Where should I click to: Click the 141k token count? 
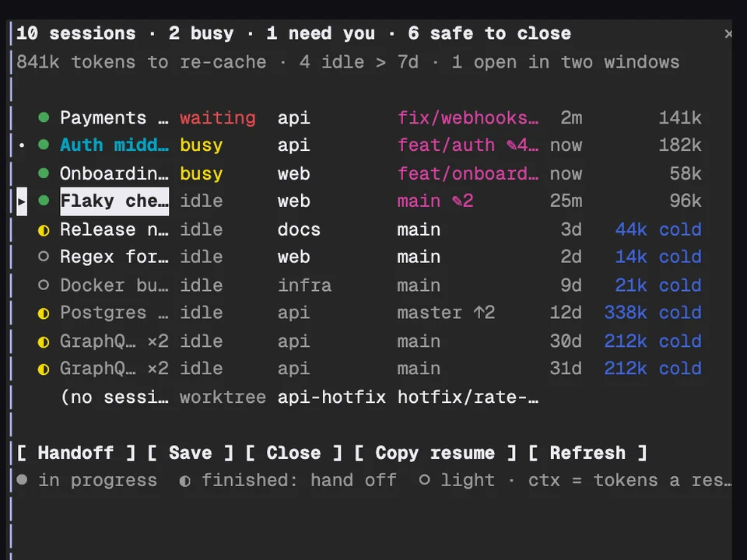[x=680, y=117]
